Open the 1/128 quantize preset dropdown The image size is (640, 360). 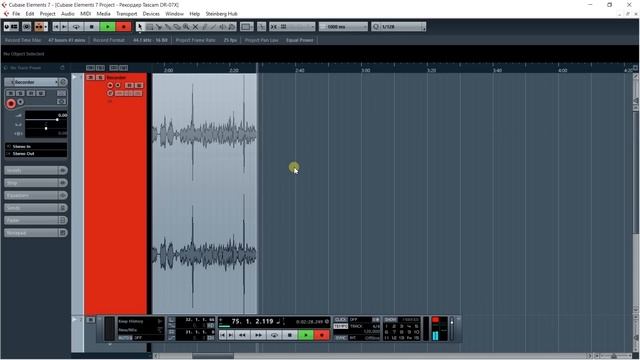click(398, 27)
